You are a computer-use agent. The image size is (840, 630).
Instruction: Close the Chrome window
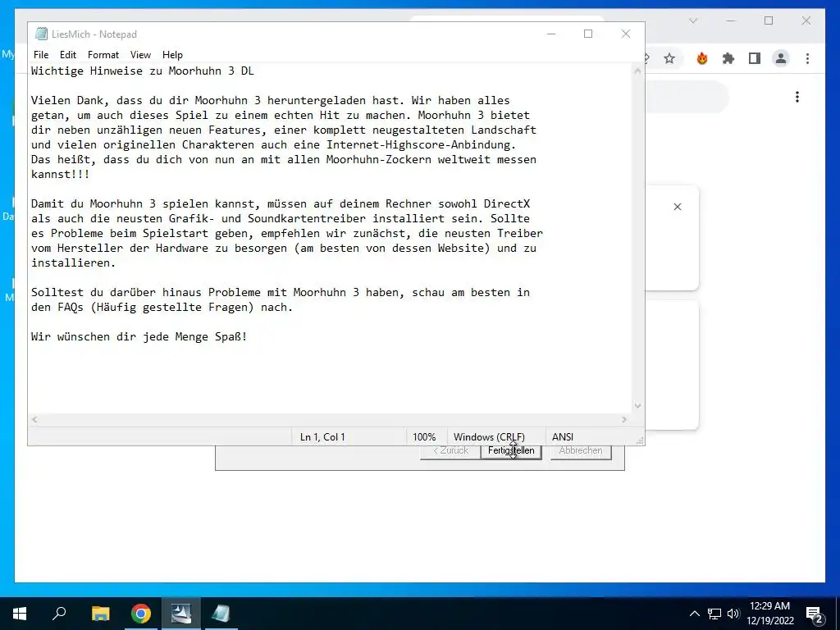tap(806, 21)
